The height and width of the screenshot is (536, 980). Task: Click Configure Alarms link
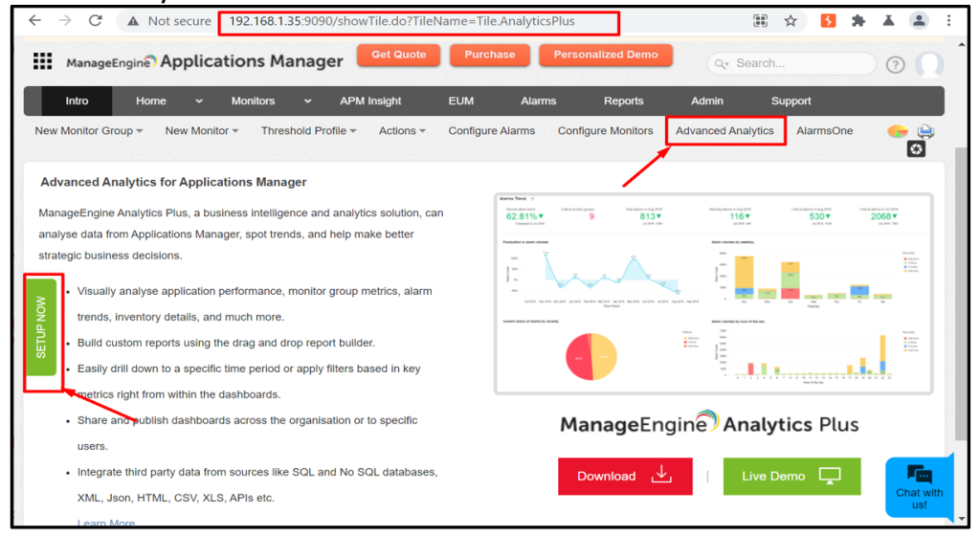pyautogui.click(x=492, y=131)
